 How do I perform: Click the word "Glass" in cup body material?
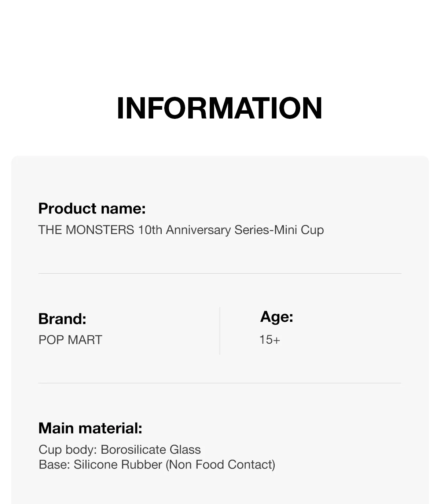coord(185,449)
